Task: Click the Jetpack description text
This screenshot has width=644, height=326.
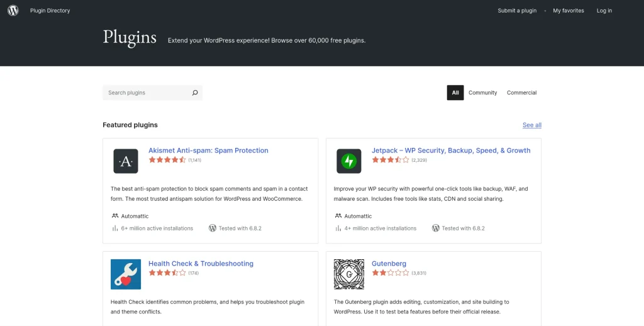Action: (x=431, y=194)
